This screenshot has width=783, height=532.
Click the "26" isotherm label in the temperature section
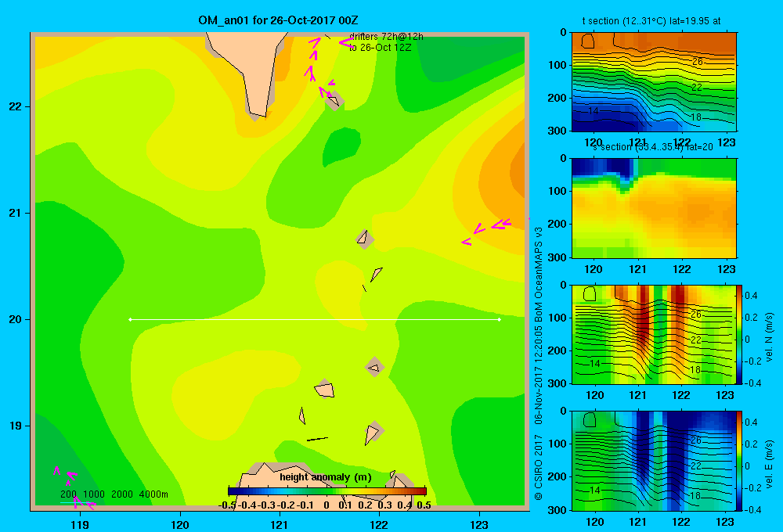tap(697, 61)
